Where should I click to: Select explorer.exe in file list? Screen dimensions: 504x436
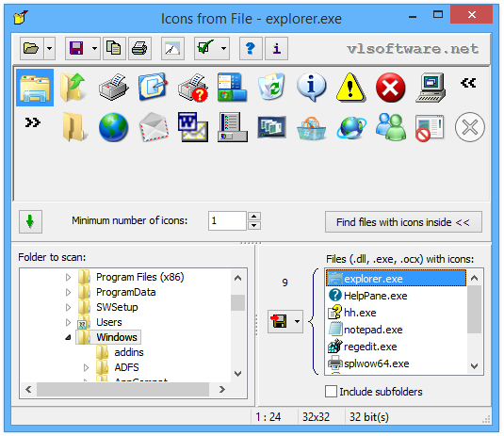pyautogui.click(x=396, y=278)
